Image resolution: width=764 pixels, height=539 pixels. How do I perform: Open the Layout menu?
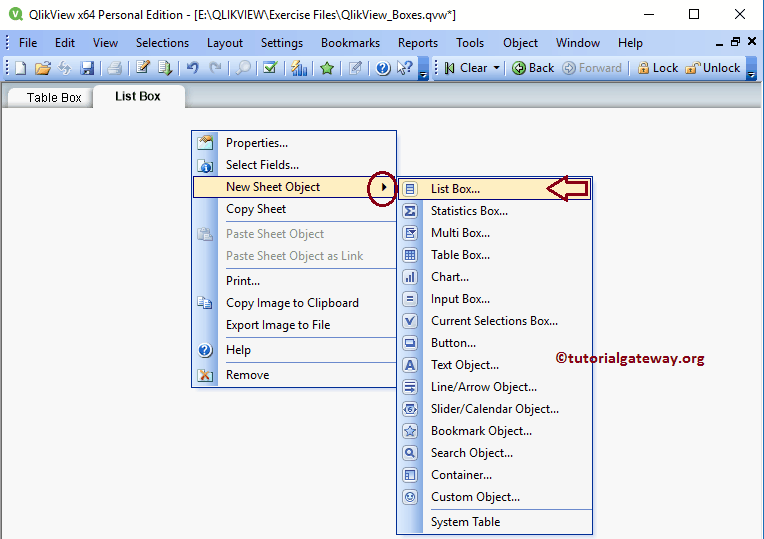coord(225,43)
